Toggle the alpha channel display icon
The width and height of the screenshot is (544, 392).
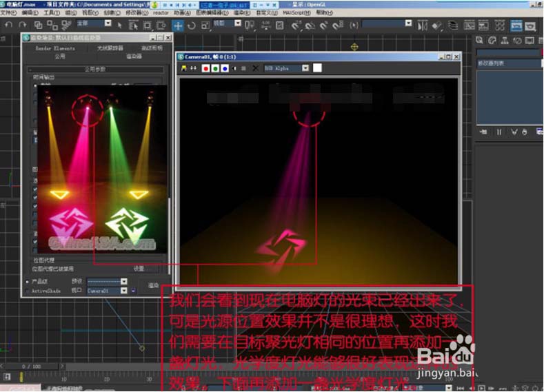click(234, 68)
